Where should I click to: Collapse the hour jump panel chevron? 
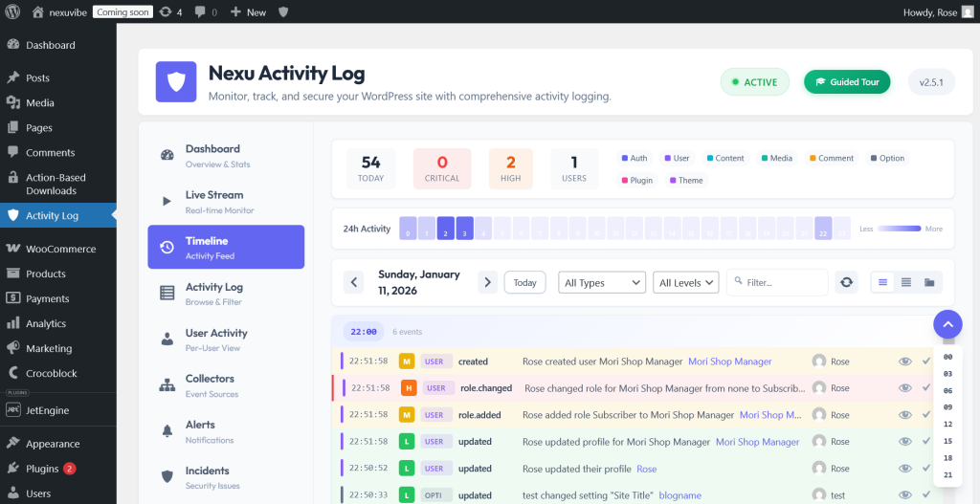pyautogui.click(x=948, y=324)
